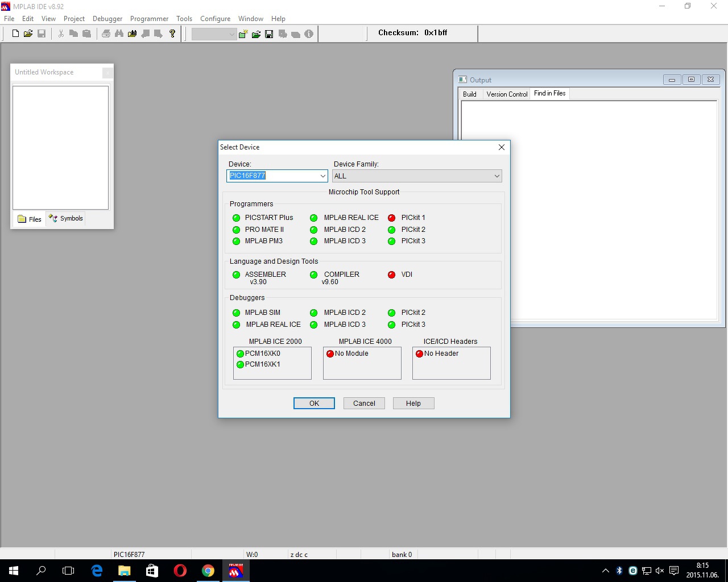Open the File menu
The width and height of the screenshot is (728, 582).
pyautogui.click(x=9, y=19)
